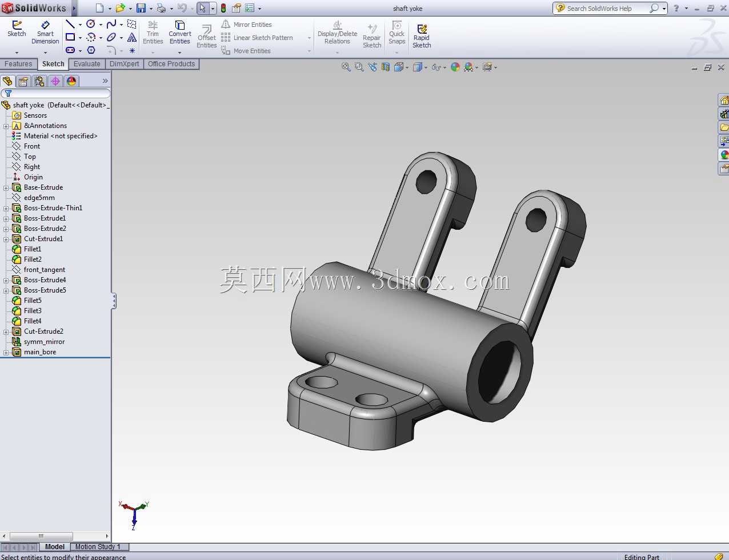Click Trim Entities tool
729x560 pixels.
pos(153,33)
